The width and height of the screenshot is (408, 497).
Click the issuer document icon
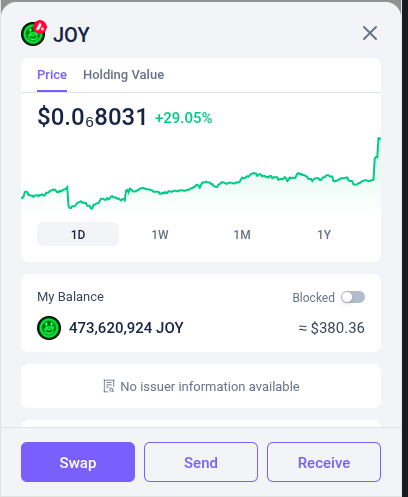point(109,386)
